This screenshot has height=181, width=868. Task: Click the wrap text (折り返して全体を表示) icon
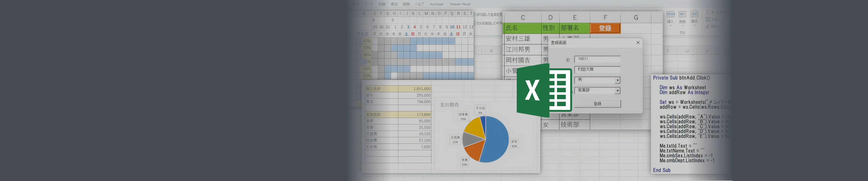pyautogui.click(x=474, y=14)
